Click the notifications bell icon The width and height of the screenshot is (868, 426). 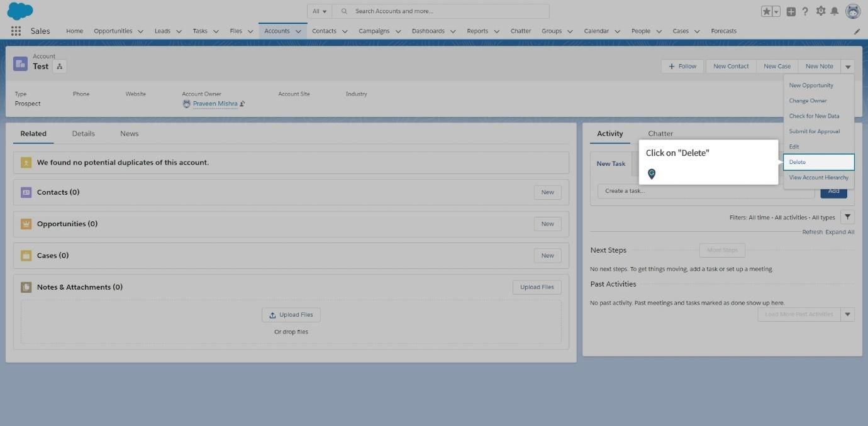[x=835, y=11]
